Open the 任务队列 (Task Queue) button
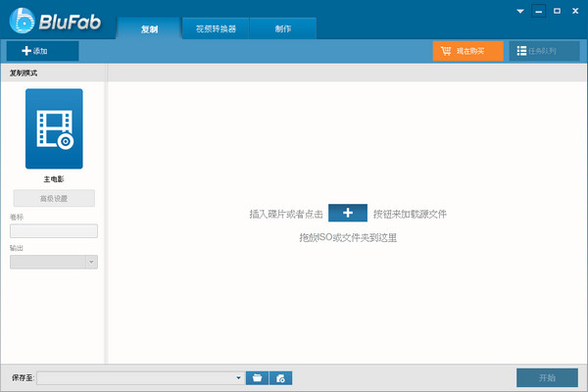The height and width of the screenshot is (392, 588). [544, 51]
